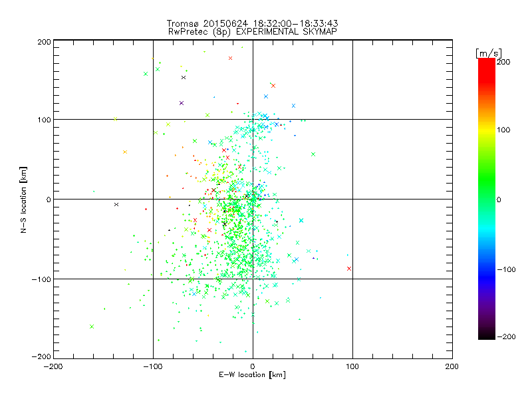Click the purple X marker in the upper left
This screenshot has height=399, width=532.
(x=182, y=103)
